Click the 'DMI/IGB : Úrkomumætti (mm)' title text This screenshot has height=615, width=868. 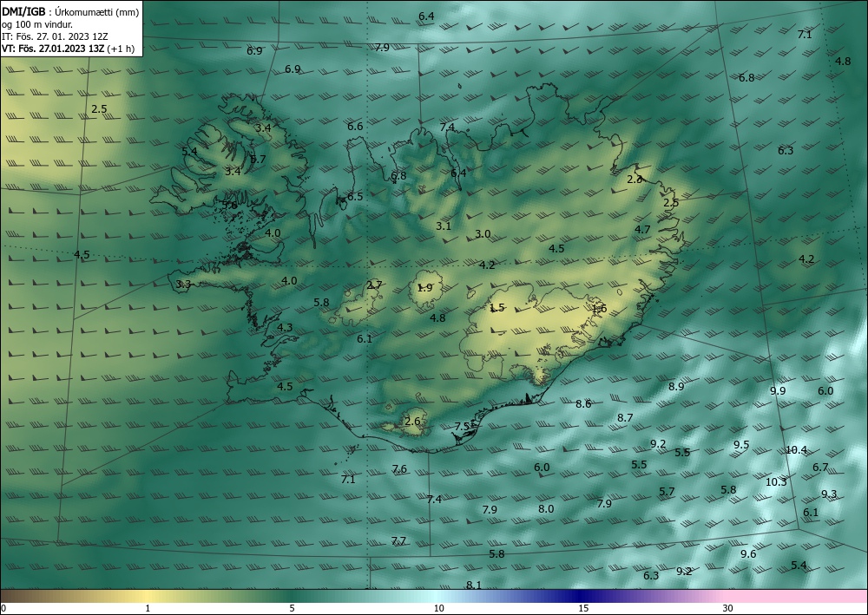pos(70,13)
